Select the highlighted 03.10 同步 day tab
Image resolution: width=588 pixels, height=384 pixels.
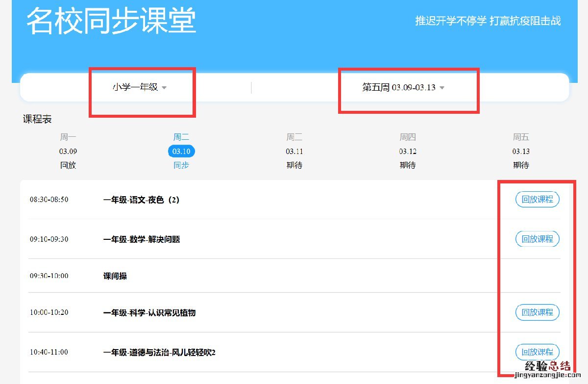[181, 151]
